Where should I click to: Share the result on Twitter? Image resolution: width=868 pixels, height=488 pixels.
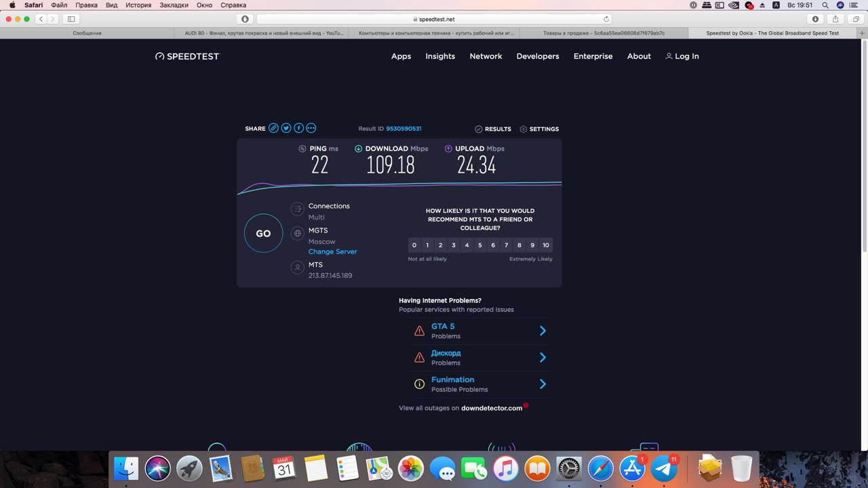[286, 128]
